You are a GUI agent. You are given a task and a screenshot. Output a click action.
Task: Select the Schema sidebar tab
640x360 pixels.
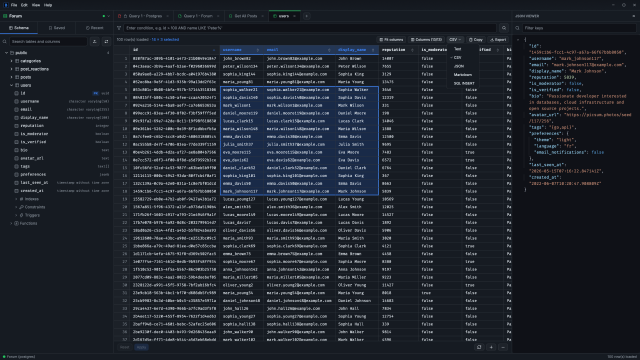click(19, 28)
